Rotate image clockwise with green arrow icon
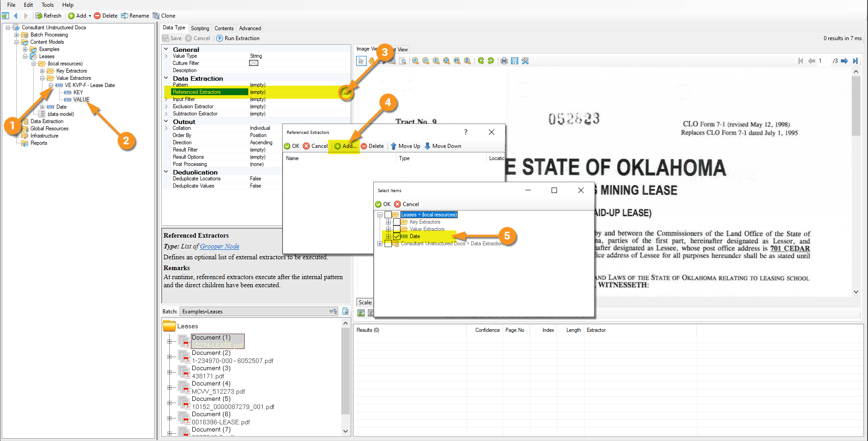This screenshot has height=441, width=868. point(481,61)
